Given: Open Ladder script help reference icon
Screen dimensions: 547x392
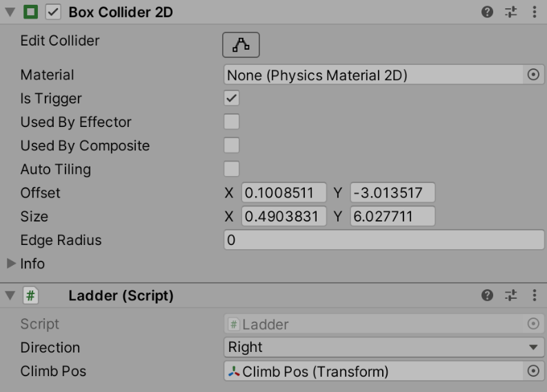Looking at the screenshot, I should coord(487,296).
